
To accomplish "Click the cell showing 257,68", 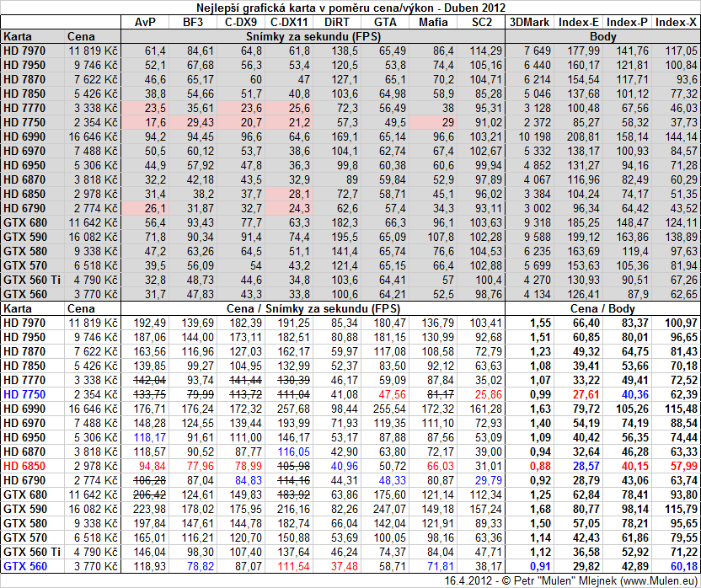I will [x=294, y=409].
